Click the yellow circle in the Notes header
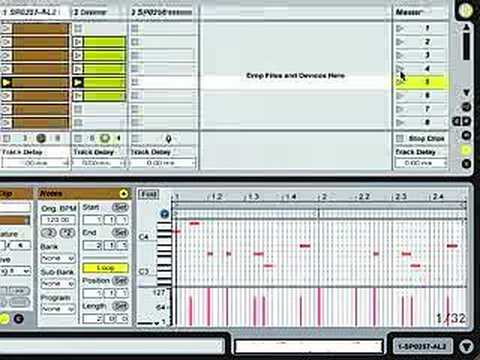This screenshot has height=360, width=480. click(x=123, y=193)
